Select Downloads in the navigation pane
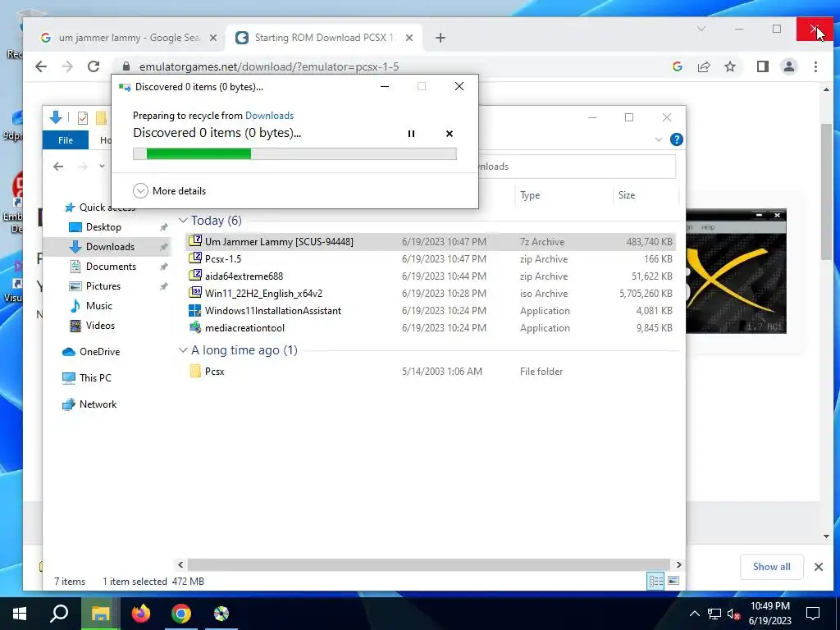This screenshot has width=840, height=630. 110,247
